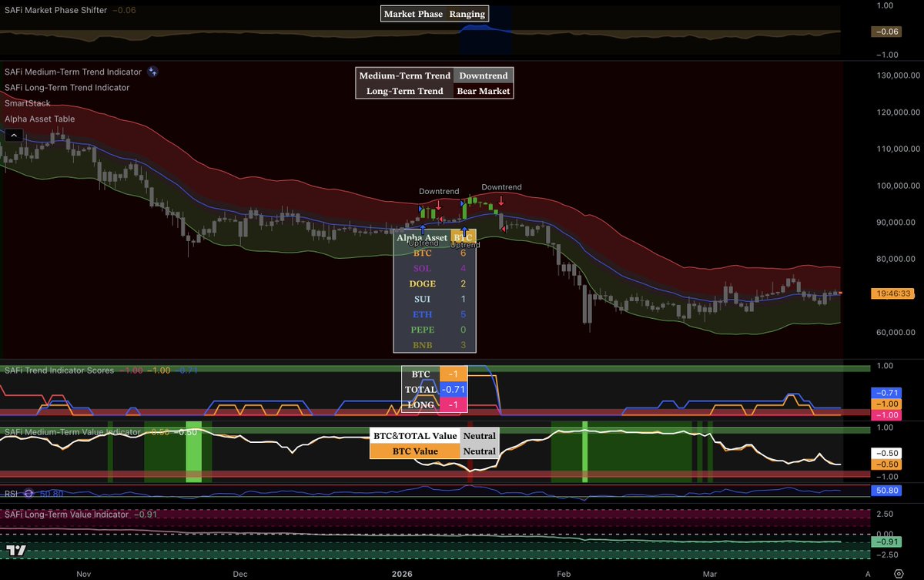Click the Alpha Asset table header
The height and width of the screenshot is (580, 924).
pyautogui.click(x=422, y=237)
